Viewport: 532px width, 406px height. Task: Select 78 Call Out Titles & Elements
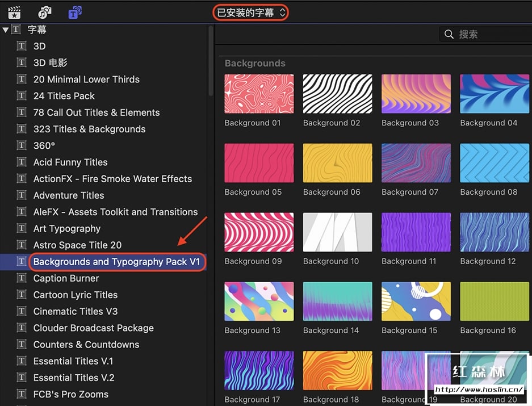tap(97, 112)
